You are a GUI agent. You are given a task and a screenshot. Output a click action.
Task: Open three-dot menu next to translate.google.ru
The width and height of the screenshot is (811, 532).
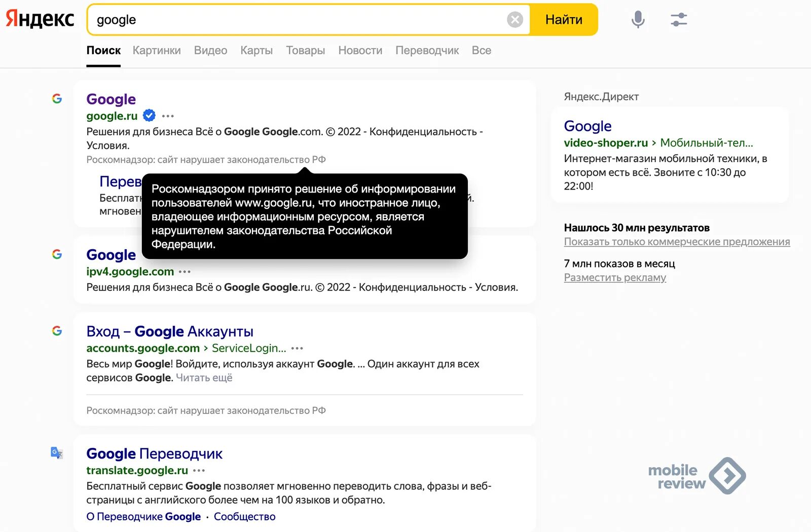tap(199, 470)
